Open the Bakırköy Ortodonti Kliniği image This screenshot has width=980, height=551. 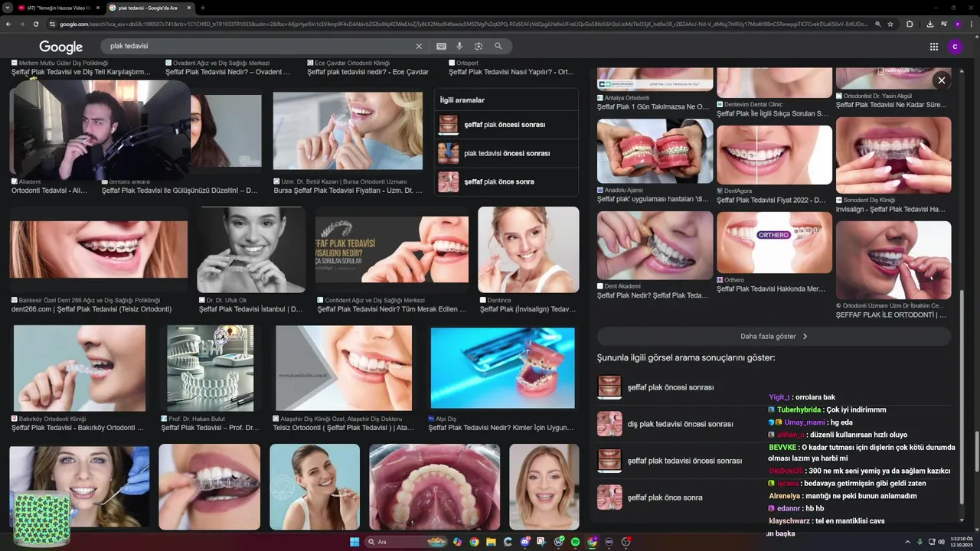(80, 368)
